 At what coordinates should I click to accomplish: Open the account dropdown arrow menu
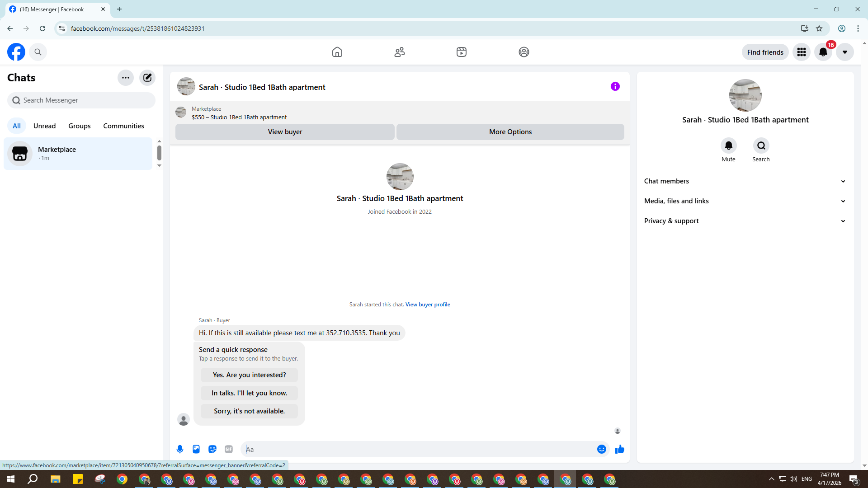844,52
